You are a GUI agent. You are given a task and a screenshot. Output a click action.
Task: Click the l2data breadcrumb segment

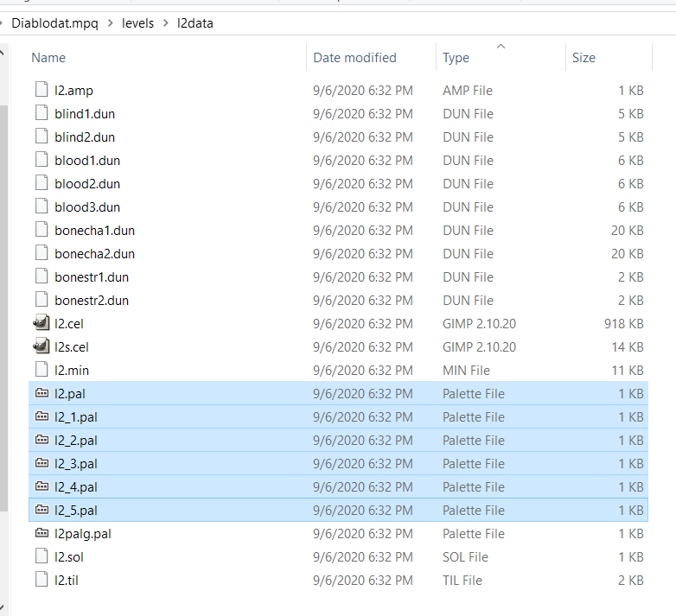tap(195, 22)
